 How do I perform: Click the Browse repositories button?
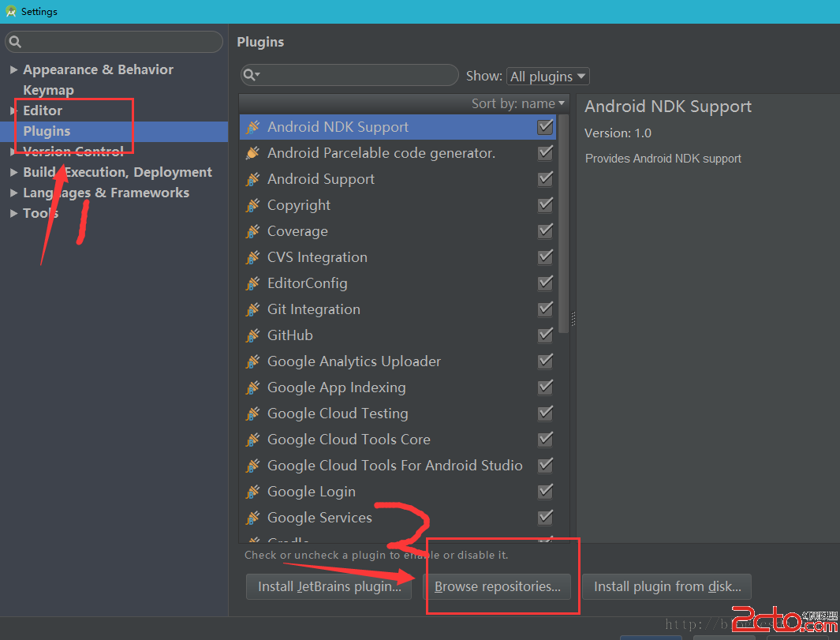tap(497, 586)
